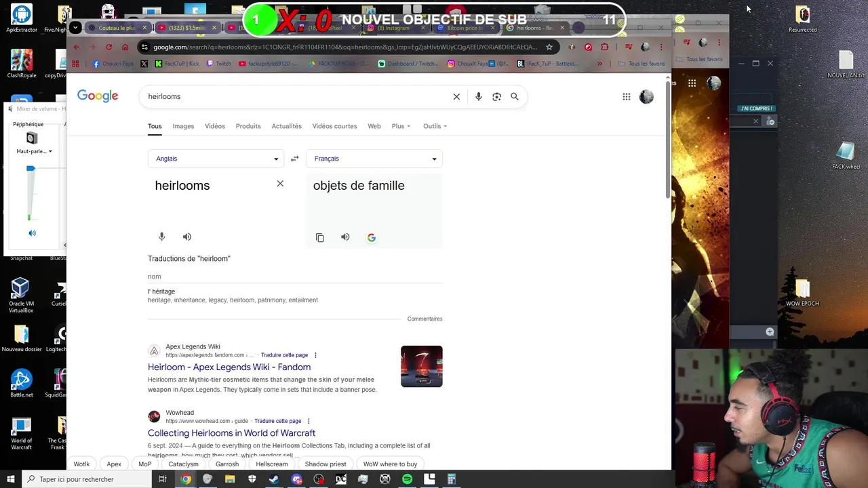Open the Google apps grid
Viewport: 868px width, 488px height.
(x=627, y=97)
